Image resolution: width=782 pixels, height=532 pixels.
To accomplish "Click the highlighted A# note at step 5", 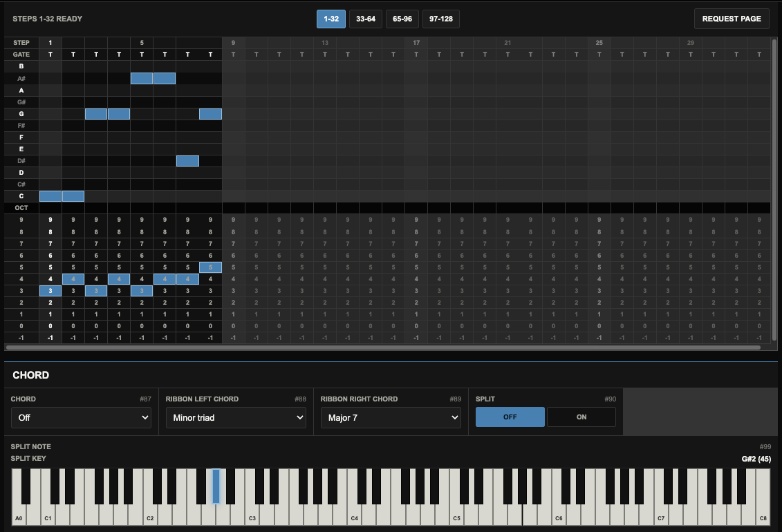I will click(142, 78).
